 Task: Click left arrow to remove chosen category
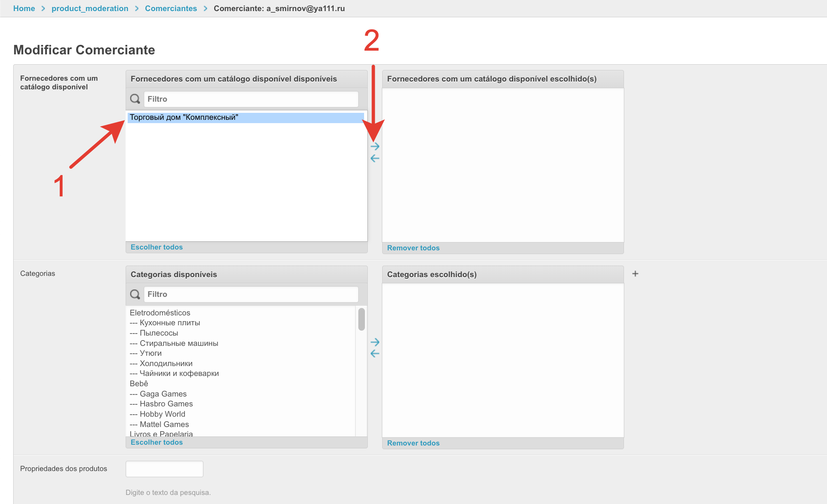(x=375, y=353)
